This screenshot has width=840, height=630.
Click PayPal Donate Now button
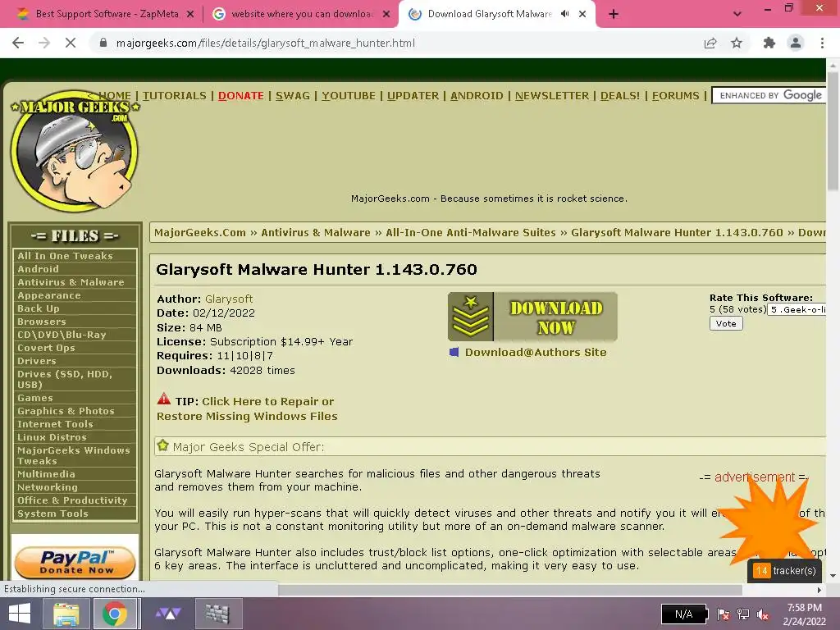pos(75,562)
